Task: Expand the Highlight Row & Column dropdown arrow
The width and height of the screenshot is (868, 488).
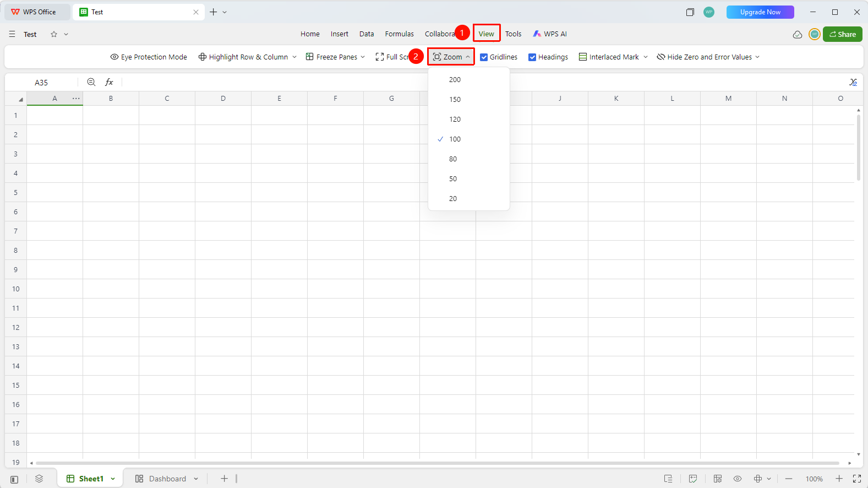Action: point(294,57)
